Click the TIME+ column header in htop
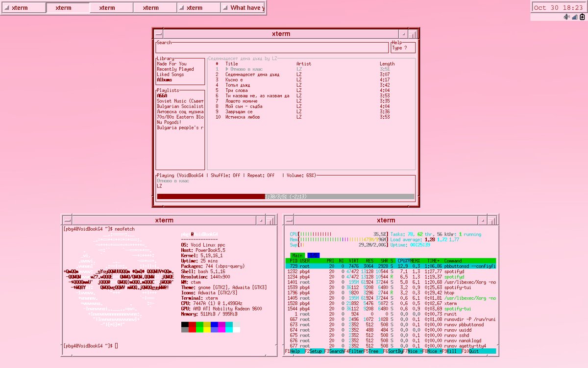588x368 pixels. pos(433,261)
